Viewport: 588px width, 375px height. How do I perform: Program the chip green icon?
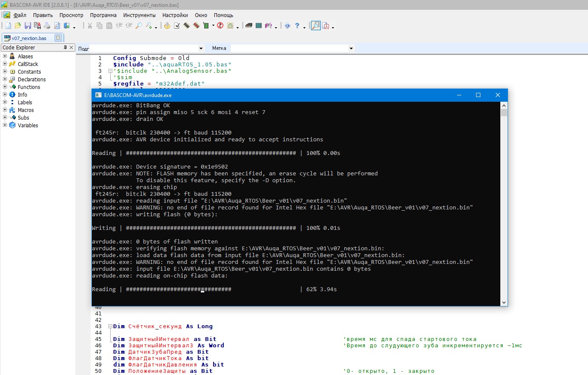[x=206, y=26]
